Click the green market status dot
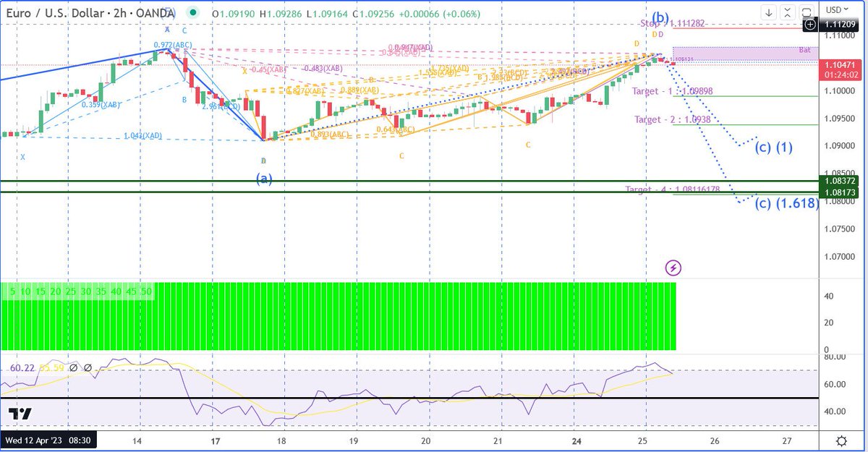868x452 pixels. pos(192,12)
